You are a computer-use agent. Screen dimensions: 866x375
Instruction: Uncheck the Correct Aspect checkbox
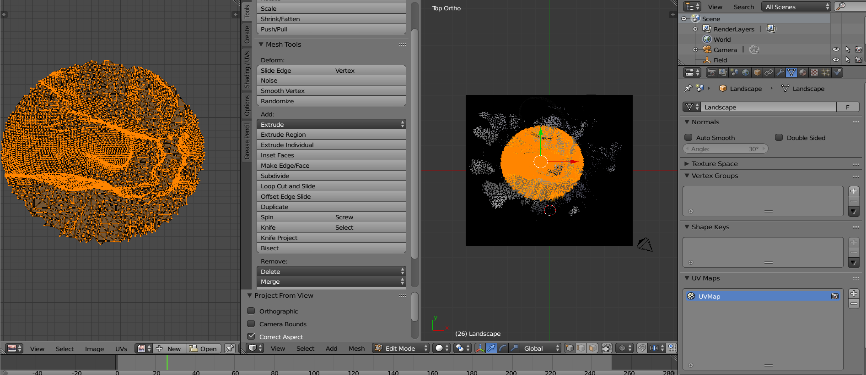tap(251, 336)
